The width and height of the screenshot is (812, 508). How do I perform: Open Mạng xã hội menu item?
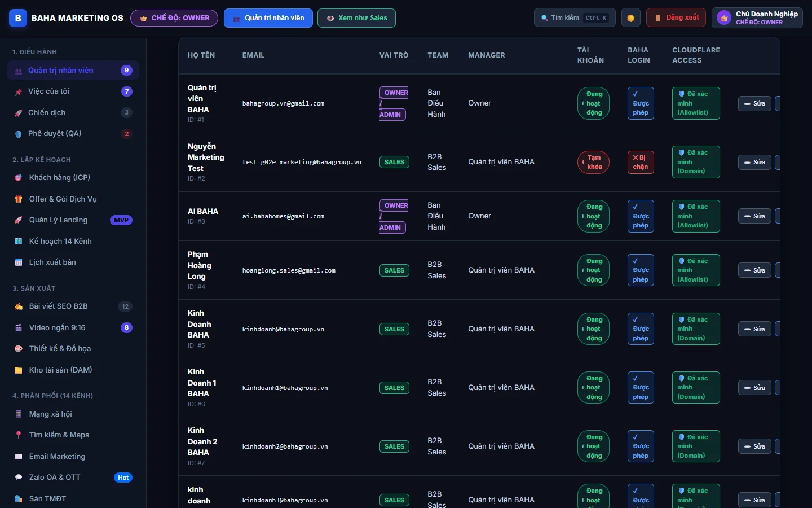click(x=73, y=414)
